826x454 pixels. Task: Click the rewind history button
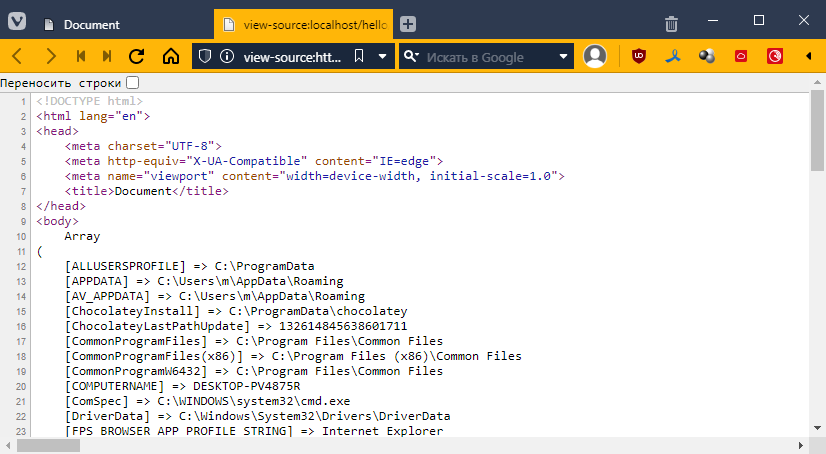(81, 56)
